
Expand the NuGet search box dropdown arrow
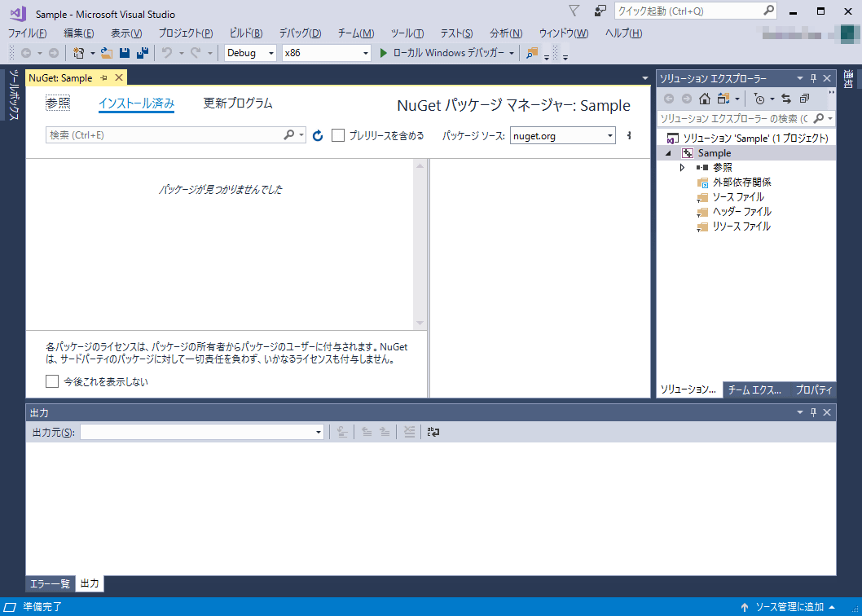pos(301,135)
